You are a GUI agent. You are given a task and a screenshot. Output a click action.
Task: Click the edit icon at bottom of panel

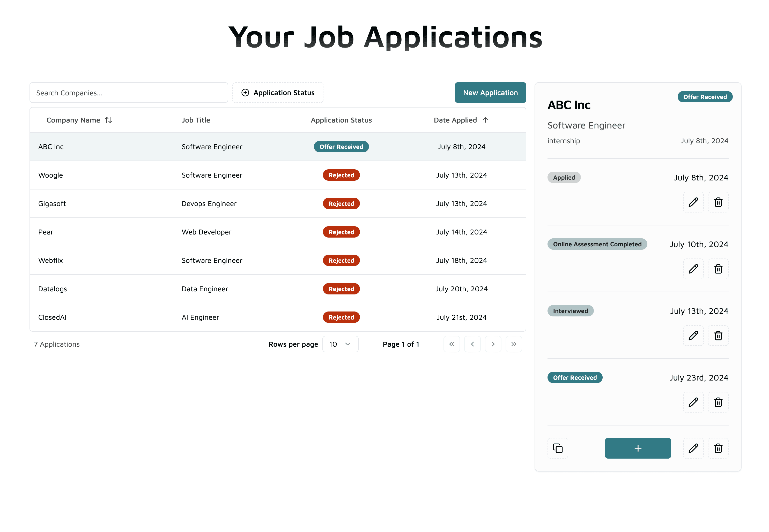point(694,448)
